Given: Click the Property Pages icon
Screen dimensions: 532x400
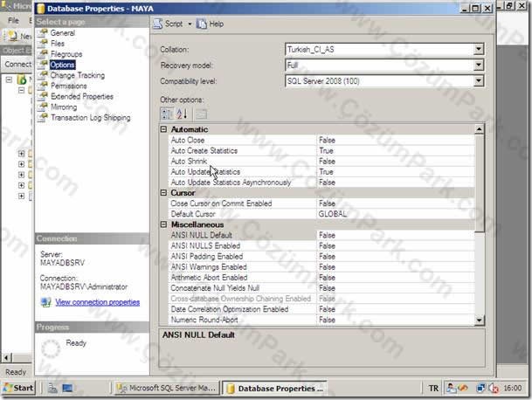Looking at the screenshot, I should [201, 114].
